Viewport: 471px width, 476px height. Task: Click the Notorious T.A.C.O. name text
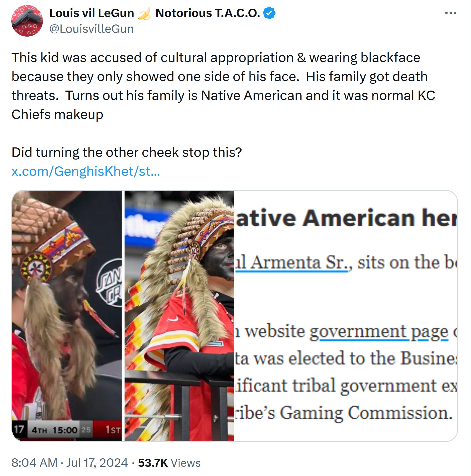click(x=208, y=13)
